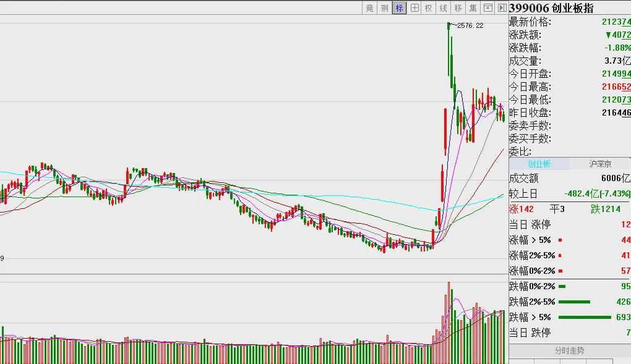Switch to the 创业板 tab

click(539, 164)
